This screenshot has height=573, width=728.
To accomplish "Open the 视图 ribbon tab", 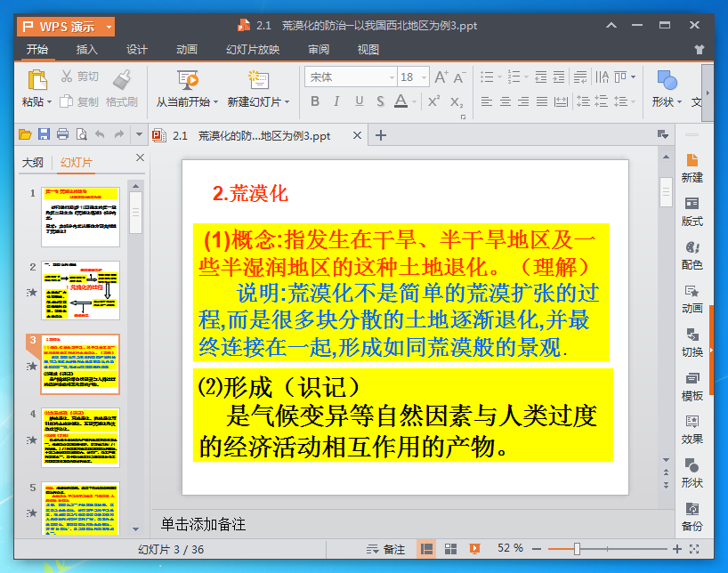I will tap(368, 50).
